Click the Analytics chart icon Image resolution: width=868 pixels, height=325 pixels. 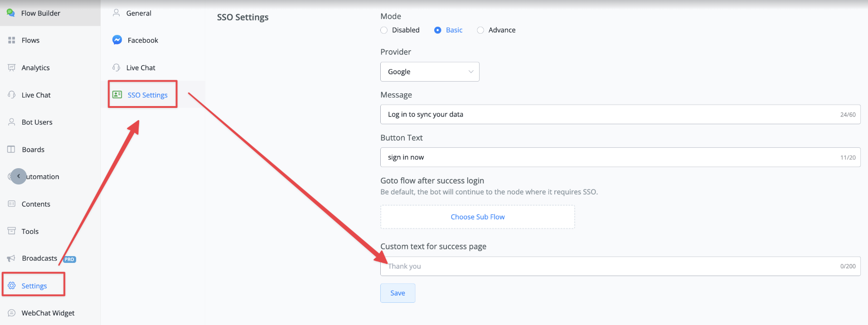pos(12,68)
